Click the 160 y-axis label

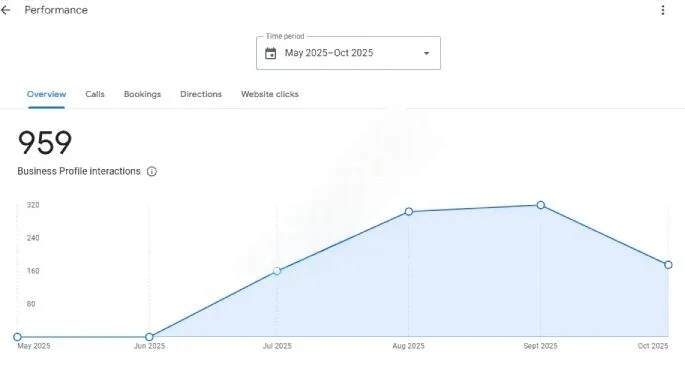(x=33, y=271)
